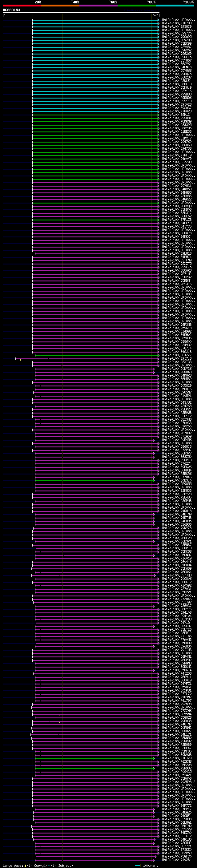197x868 pixels.
Task: Select hit UniRef100_Q9CA95
Action: [177, 37]
